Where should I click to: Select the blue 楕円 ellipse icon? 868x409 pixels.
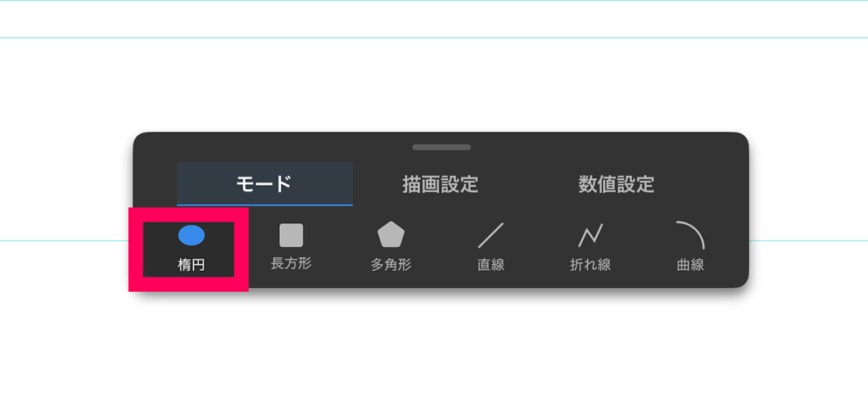click(191, 236)
